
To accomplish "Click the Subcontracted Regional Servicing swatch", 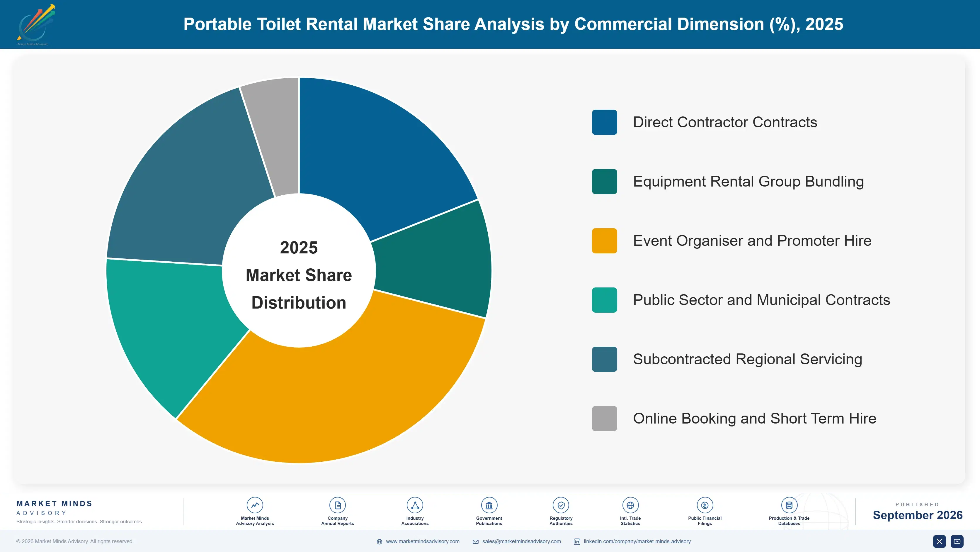I will click(604, 359).
